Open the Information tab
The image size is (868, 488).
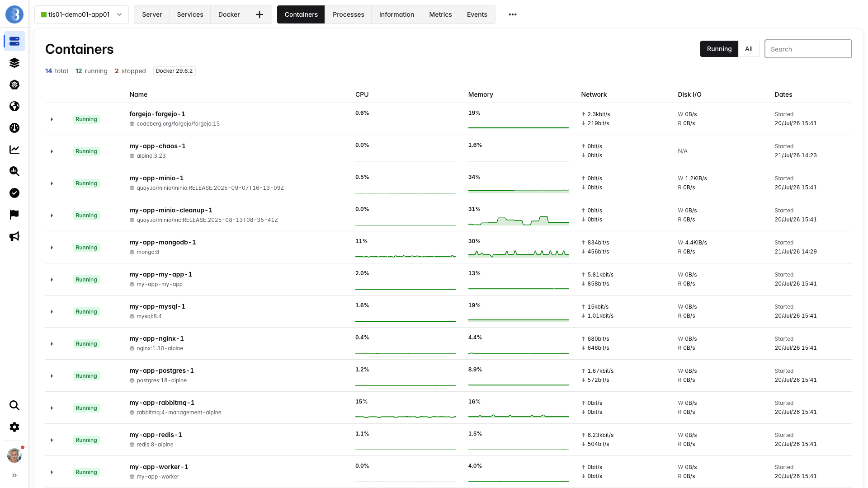click(x=396, y=14)
